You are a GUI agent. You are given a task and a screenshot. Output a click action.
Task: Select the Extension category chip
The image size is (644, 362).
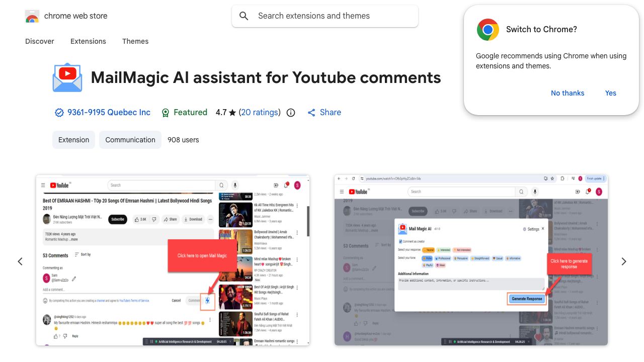tap(73, 140)
